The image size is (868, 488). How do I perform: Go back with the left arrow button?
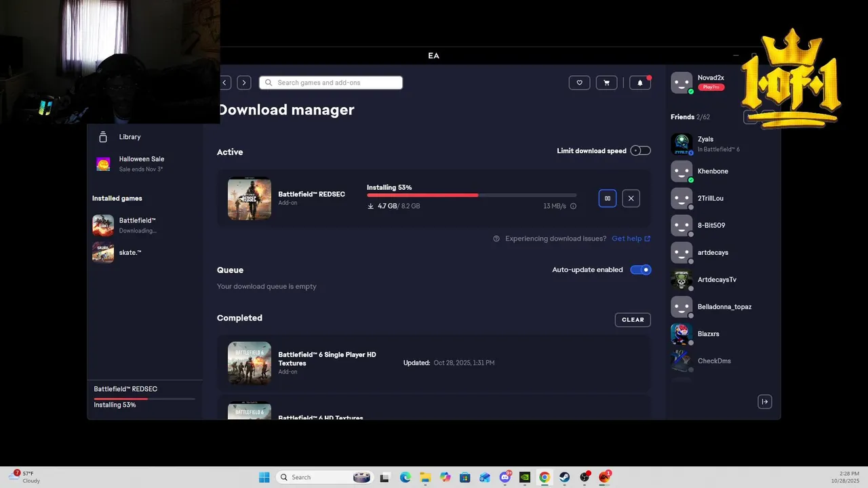[224, 83]
